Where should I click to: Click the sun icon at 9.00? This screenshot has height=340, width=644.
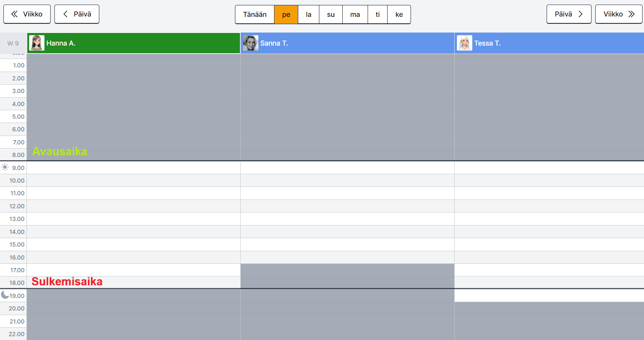(x=5, y=167)
